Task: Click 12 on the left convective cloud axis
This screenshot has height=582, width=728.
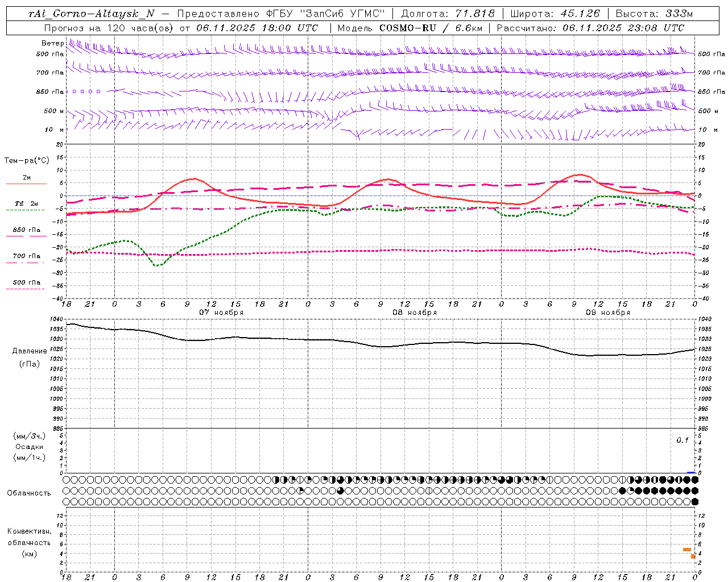Action: (x=60, y=516)
